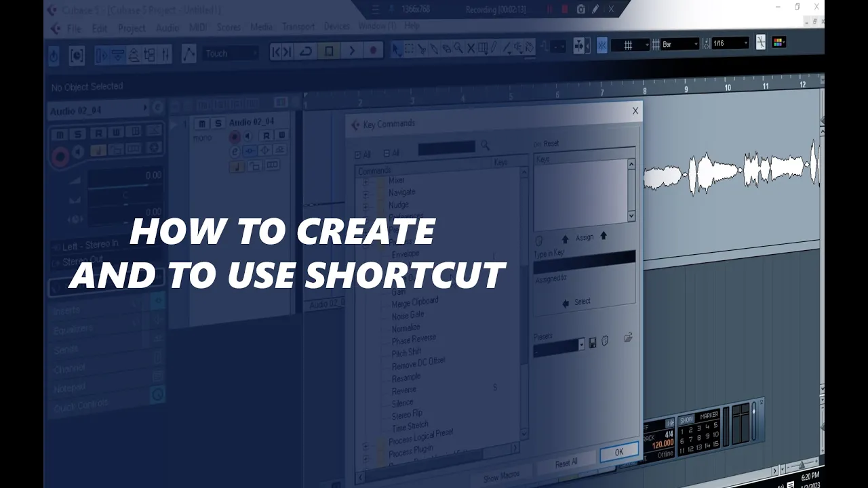Open the Project menu
The height and width of the screenshot is (488, 868).
[x=132, y=28]
